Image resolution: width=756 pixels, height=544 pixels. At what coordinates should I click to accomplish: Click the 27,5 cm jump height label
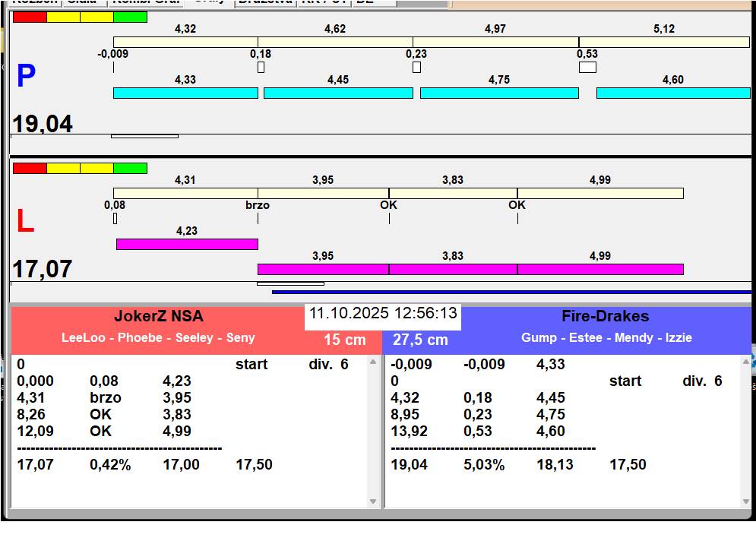[420, 340]
